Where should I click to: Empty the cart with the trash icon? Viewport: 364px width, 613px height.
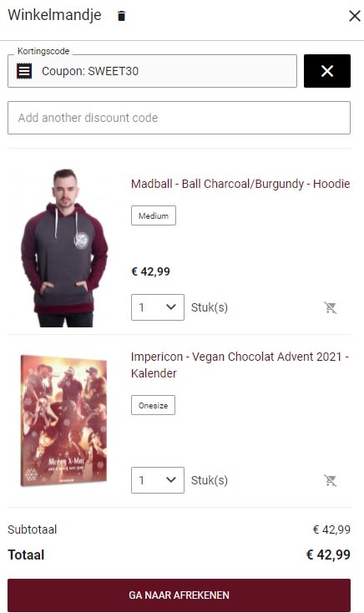[122, 16]
